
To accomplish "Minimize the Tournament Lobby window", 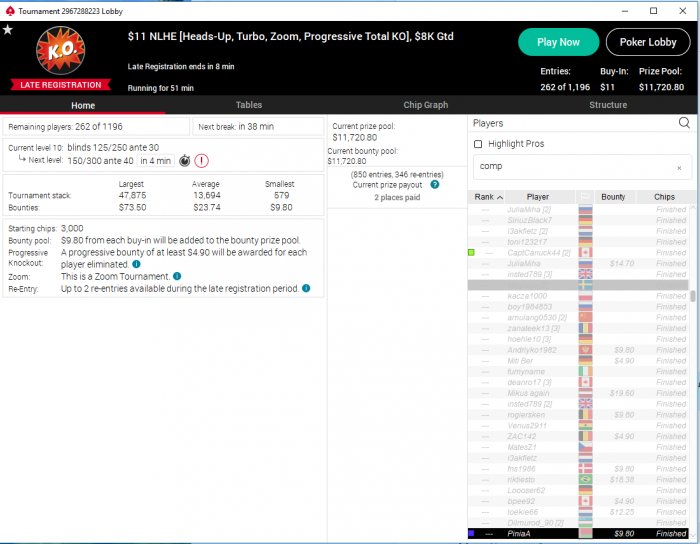I will [x=625, y=11].
